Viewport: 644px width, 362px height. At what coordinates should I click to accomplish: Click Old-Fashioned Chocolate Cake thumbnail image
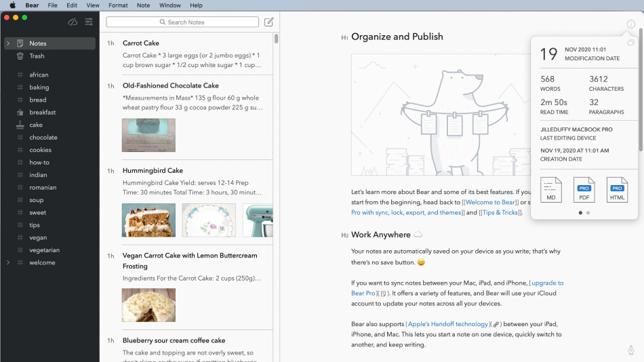[x=148, y=135]
